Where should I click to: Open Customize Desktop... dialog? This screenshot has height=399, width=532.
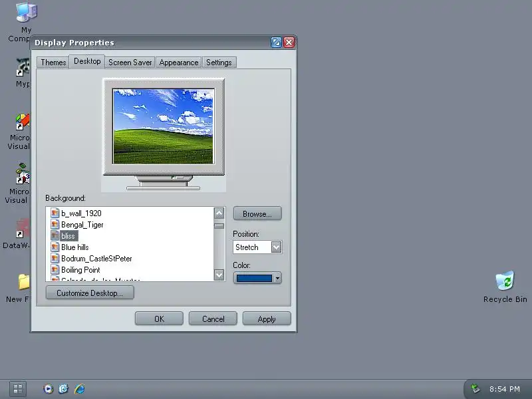90,293
